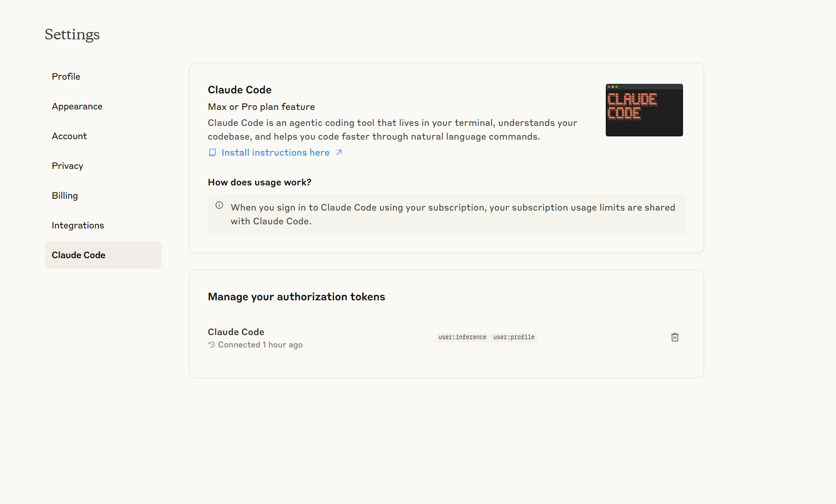Open the Privacy settings page
The image size is (836, 504).
coord(67,166)
